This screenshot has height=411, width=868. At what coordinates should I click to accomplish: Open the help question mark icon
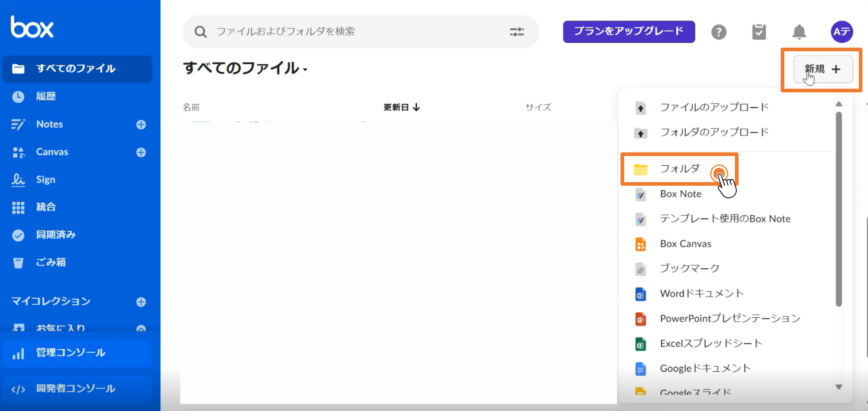tap(719, 32)
